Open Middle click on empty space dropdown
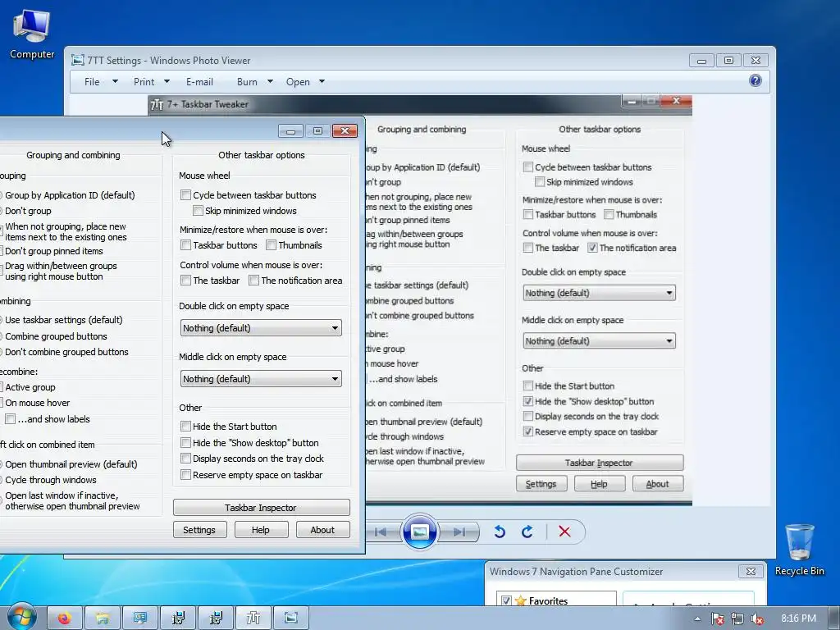The height and width of the screenshot is (630, 840). (x=261, y=379)
